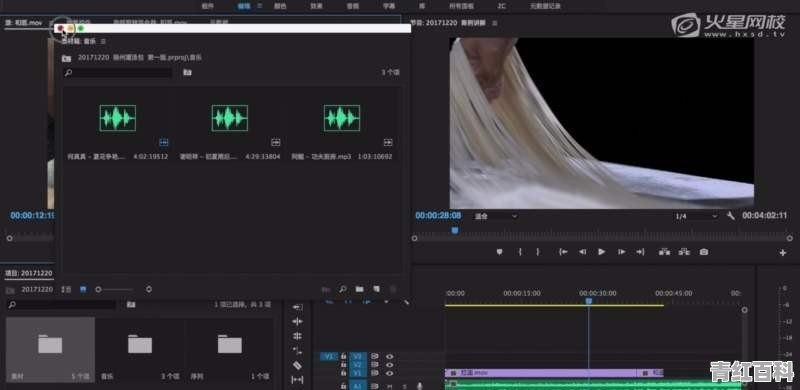Click the Mark In bracket button

pos(520,252)
